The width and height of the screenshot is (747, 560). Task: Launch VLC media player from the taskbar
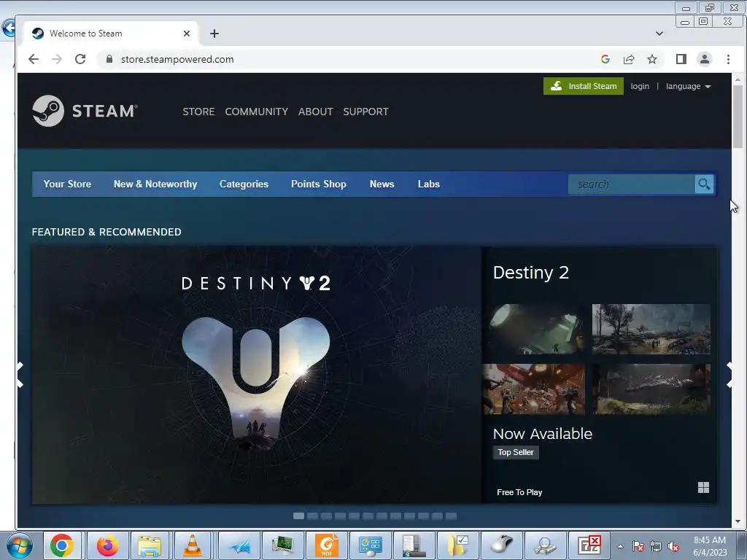point(193,545)
